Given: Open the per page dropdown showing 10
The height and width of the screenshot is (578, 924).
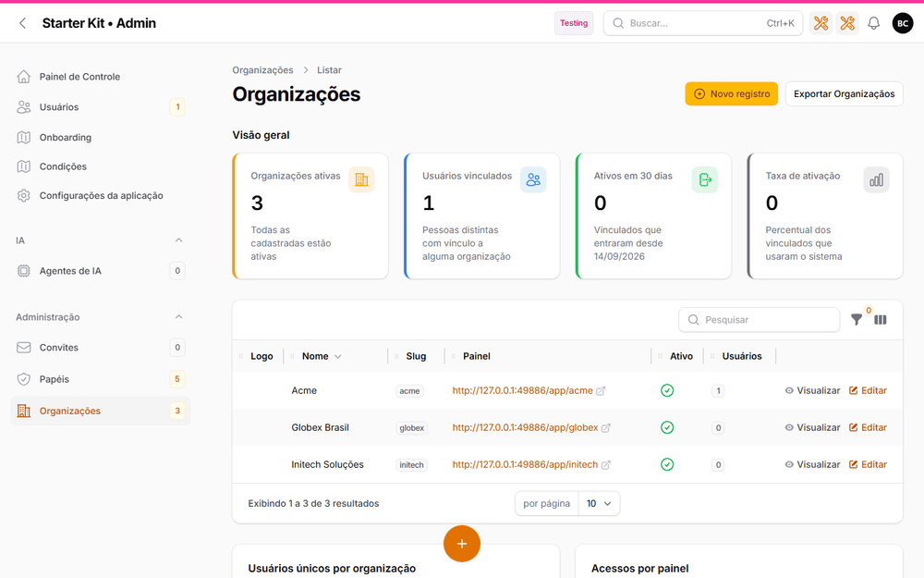Looking at the screenshot, I should point(599,504).
